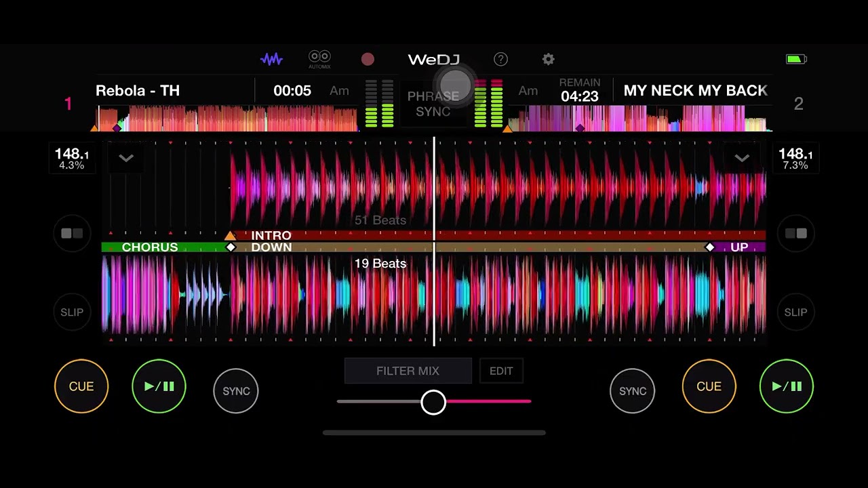Expand deck 2 chevron dropdown

742,159
